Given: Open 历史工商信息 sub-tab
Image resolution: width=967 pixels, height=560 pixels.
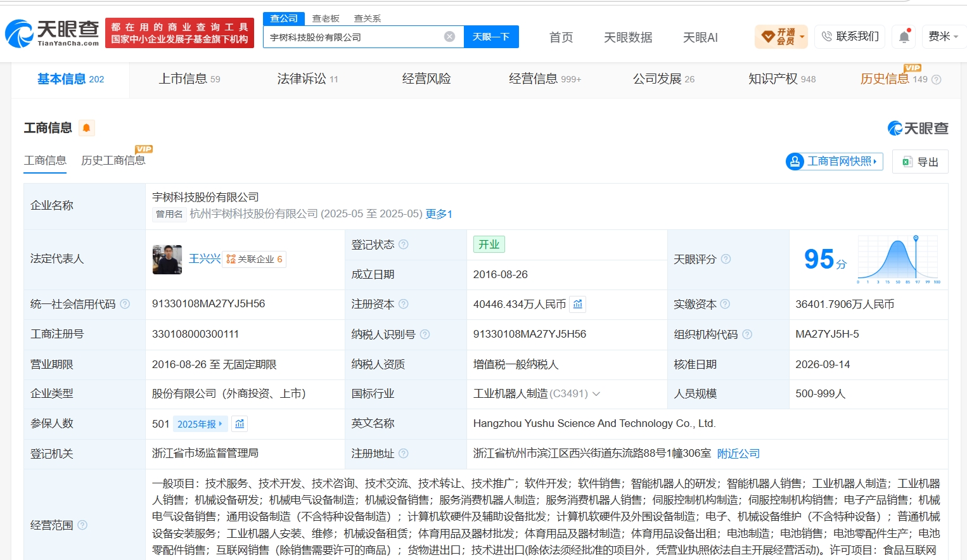Looking at the screenshot, I should coord(113,160).
